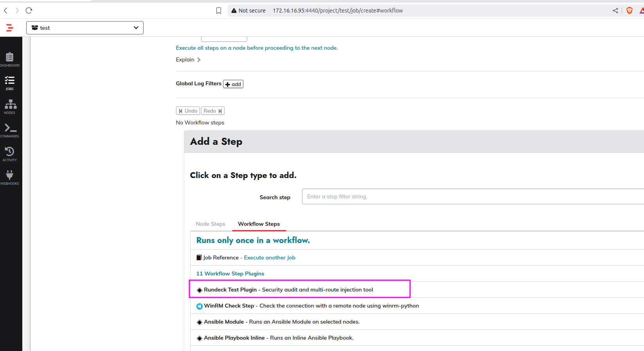This screenshot has height=351, width=644.
Task: Open the Dashboard sidebar icon
Action: pyautogui.click(x=10, y=59)
